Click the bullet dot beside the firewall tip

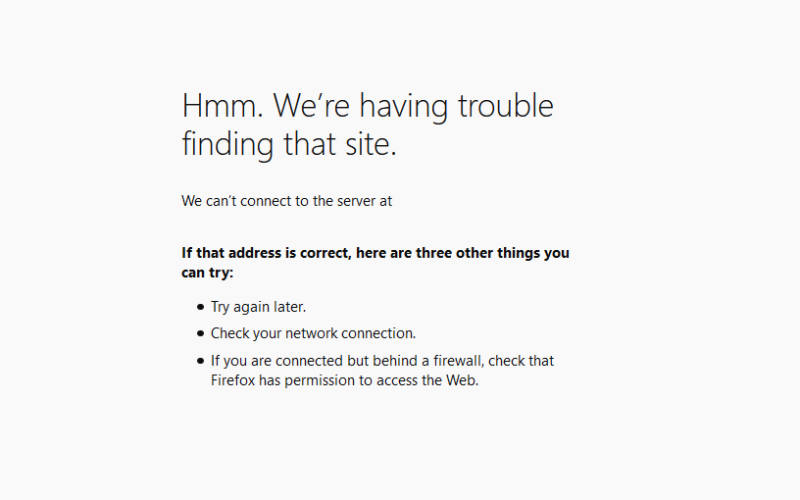pyautogui.click(x=200, y=361)
